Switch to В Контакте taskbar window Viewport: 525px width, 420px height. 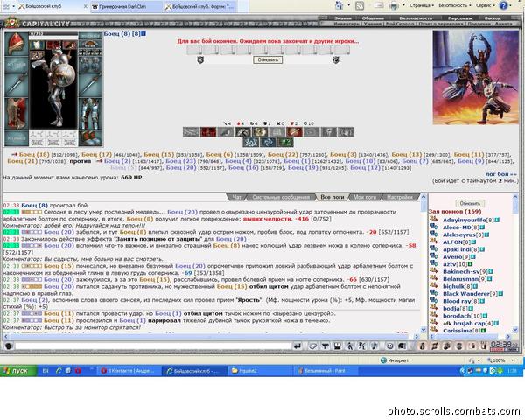click(129, 371)
